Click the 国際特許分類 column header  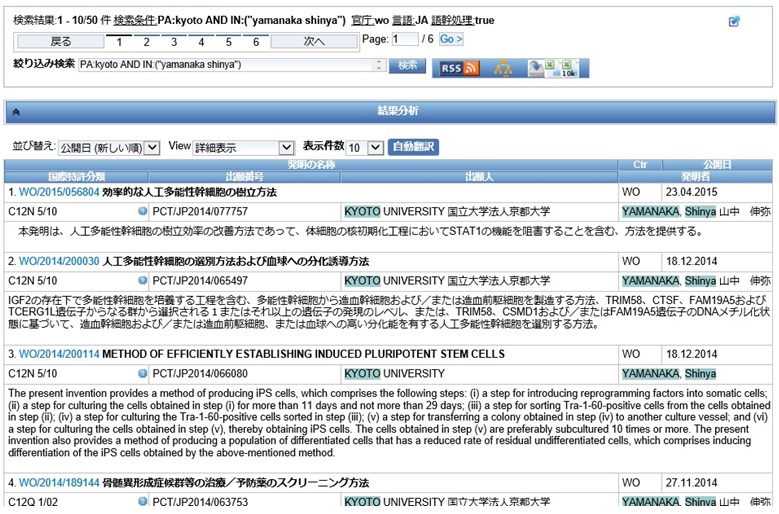[76, 177]
